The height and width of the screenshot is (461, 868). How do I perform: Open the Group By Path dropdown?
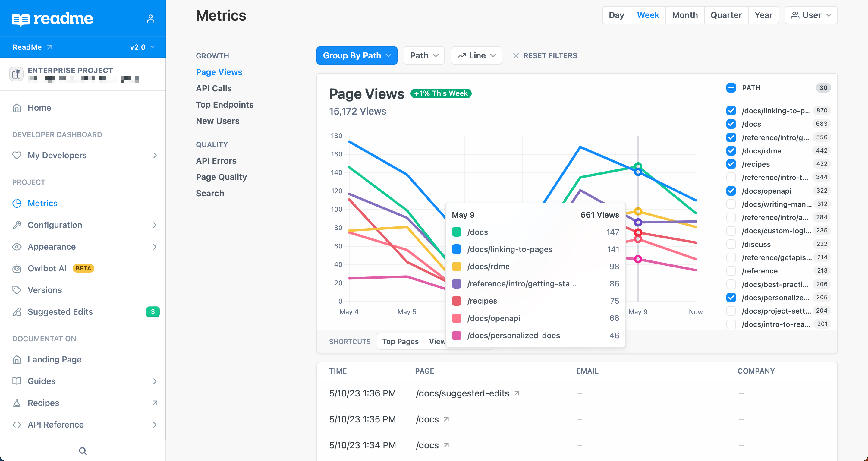(x=357, y=55)
